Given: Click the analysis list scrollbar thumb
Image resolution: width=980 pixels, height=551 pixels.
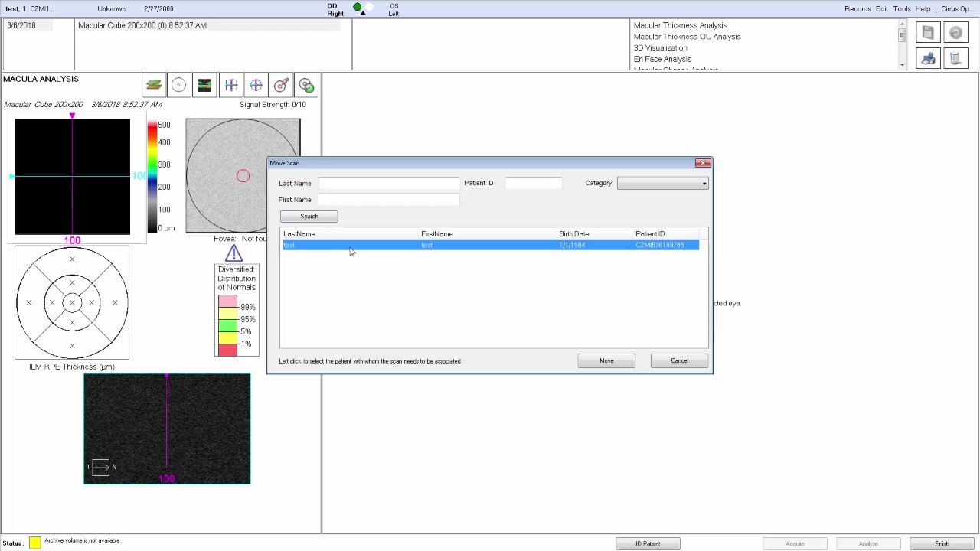Looking at the screenshot, I should pos(902,34).
